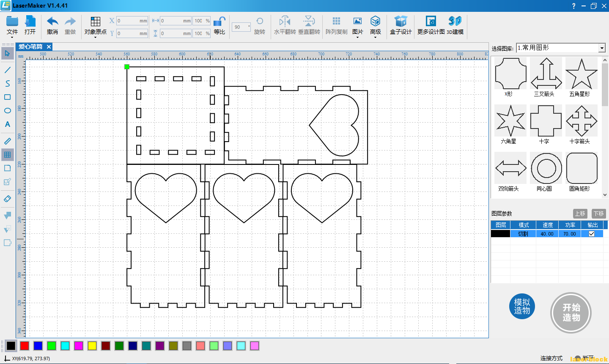Click the power value 70.00
Screen dimensions: 609x364
pos(570,233)
